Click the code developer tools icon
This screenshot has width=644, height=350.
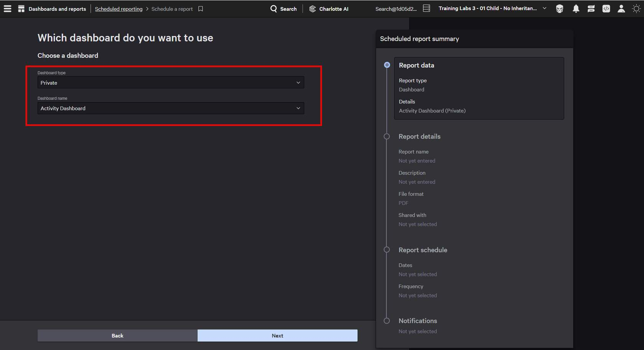(606, 8)
